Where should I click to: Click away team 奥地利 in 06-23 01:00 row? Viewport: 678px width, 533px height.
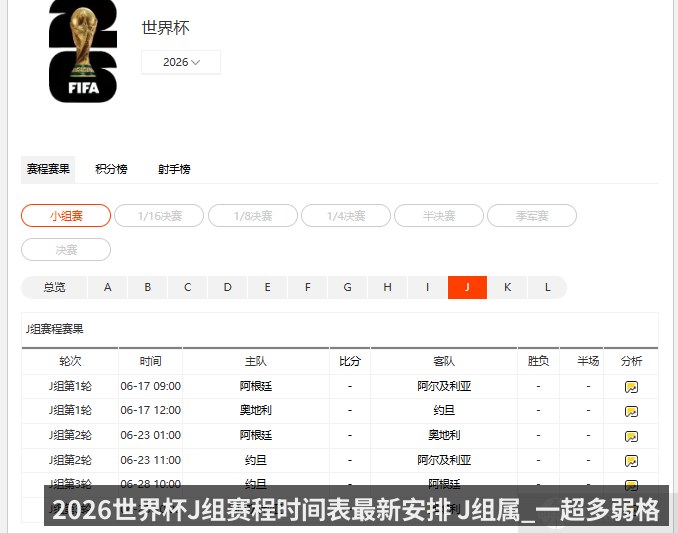(x=444, y=435)
